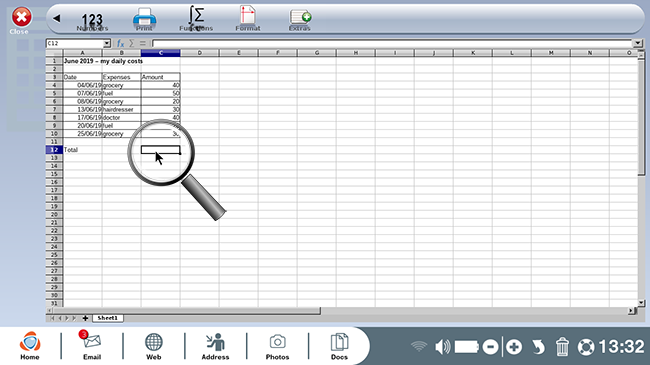This screenshot has width=650, height=365.
Task: Click the date cell 04/06/19
Action: (82, 85)
